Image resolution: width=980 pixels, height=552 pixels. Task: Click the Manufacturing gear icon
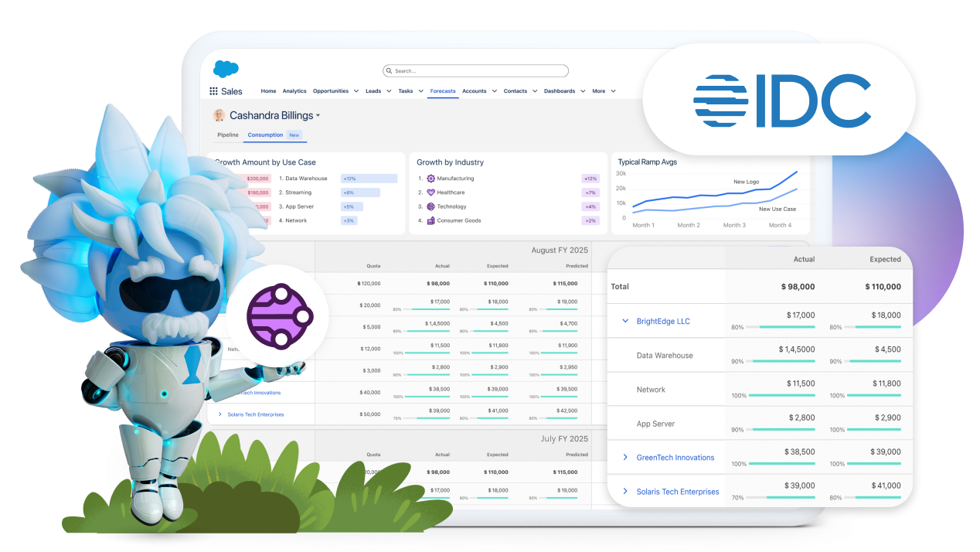431,179
